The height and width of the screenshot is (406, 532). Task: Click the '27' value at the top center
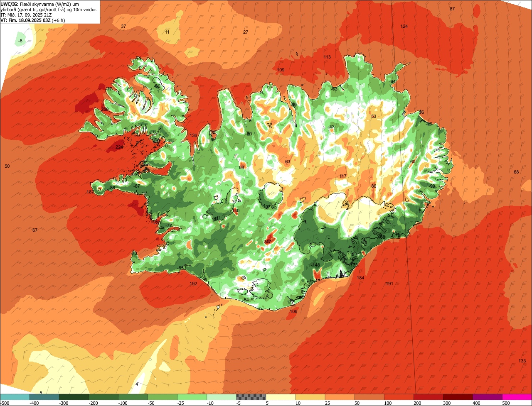pos(246,32)
